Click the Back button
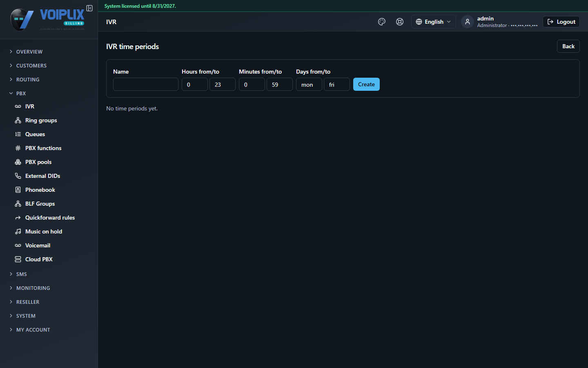The width and height of the screenshot is (588, 368). tap(568, 46)
